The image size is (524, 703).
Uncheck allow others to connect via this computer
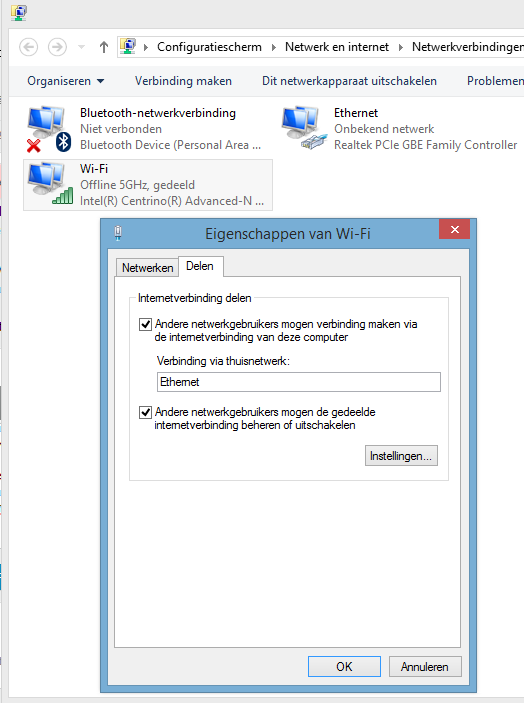(x=145, y=324)
